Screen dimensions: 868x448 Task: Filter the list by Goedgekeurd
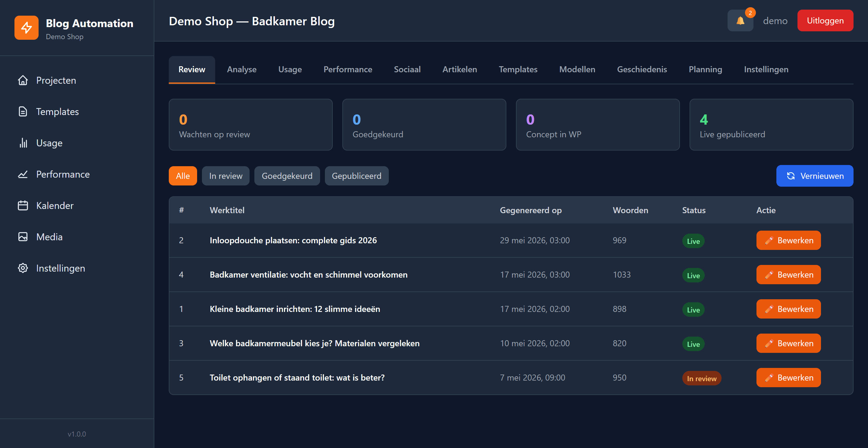(x=287, y=176)
